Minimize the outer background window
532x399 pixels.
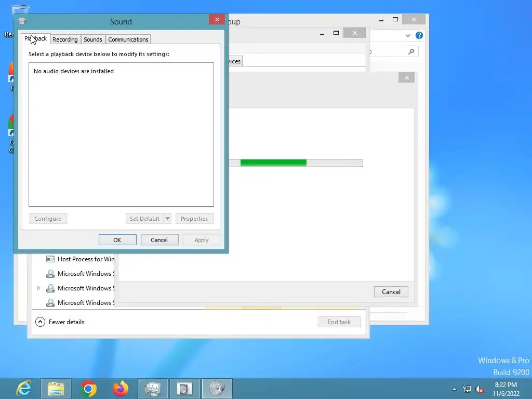(381, 20)
